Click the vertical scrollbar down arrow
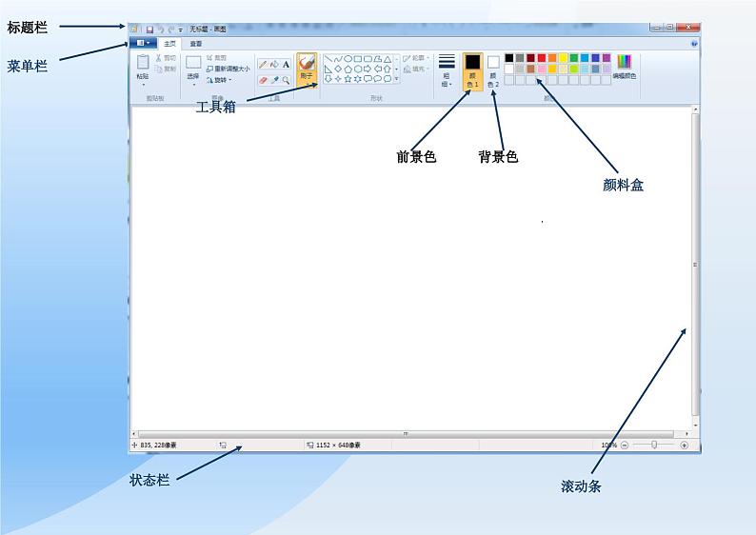 [x=695, y=426]
